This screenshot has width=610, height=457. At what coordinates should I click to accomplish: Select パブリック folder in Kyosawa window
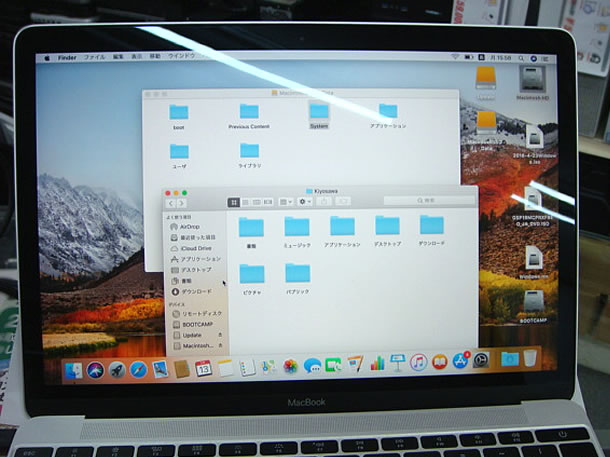click(x=297, y=278)
